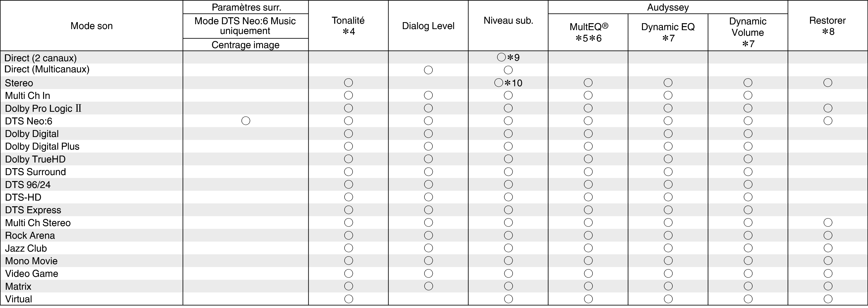This screenshot has height=308, width=868.
Task: Click the Mode son column header
Action: point(91,26)
